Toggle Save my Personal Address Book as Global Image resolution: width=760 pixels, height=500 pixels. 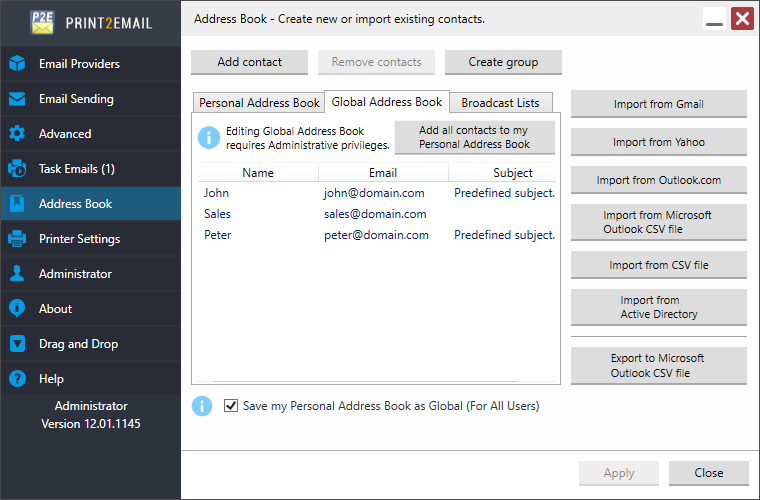231,406
